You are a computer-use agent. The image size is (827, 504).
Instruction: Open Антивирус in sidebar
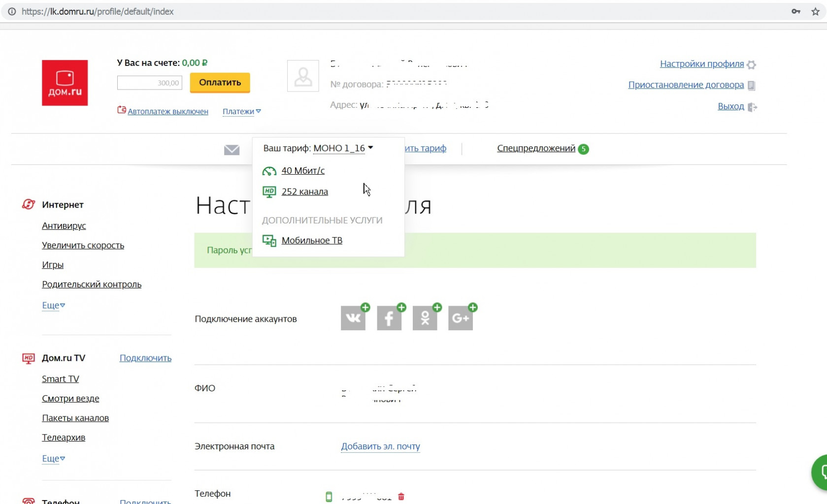(x=64, y=226)
